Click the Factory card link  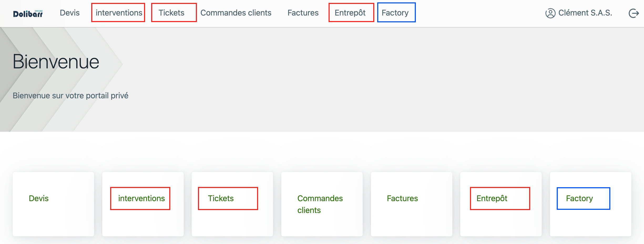[x=579, y=198]
